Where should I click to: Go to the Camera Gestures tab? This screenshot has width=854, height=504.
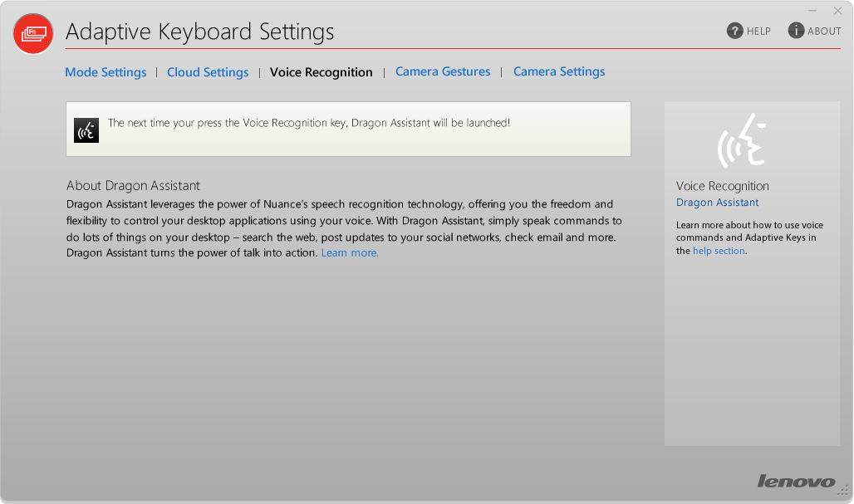coord(443,71)
